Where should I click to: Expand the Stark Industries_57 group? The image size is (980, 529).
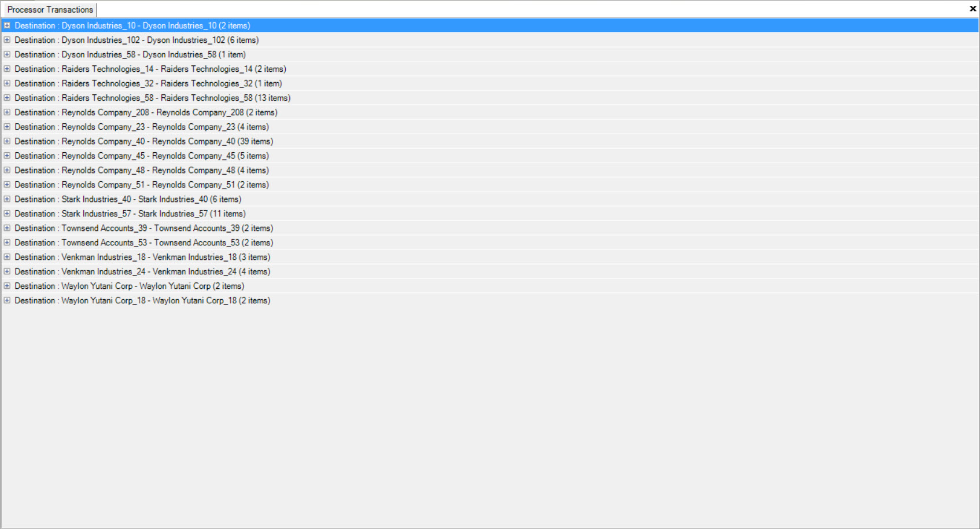click(x=7, y=214)
